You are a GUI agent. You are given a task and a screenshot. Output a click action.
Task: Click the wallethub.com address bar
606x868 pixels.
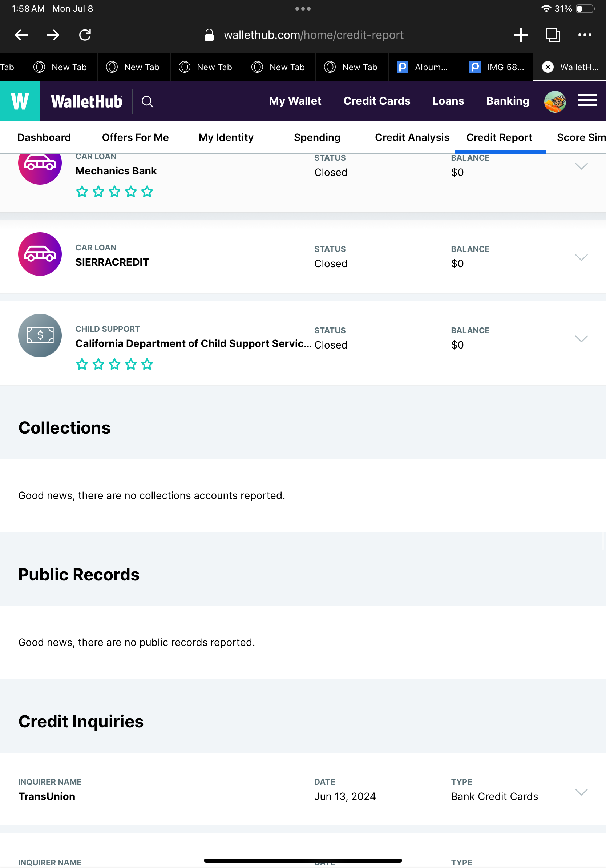click(314, 35)
